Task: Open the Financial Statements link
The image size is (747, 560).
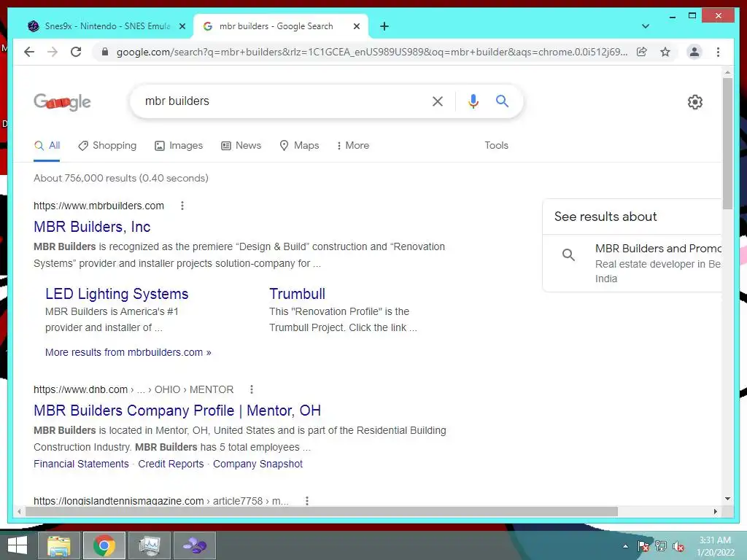Action: 81,464
